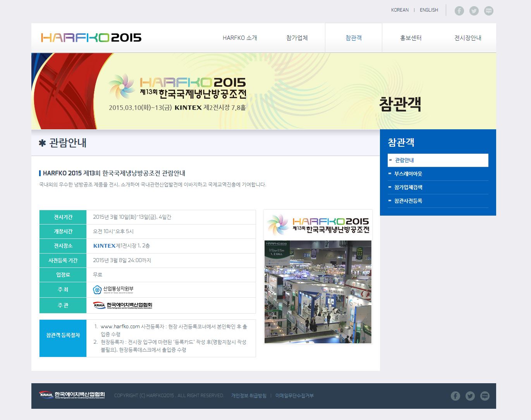Viewport: 531px width, 420px height.
Task: Select 관람안내 in the sidebar
Action: click(438, 160)
